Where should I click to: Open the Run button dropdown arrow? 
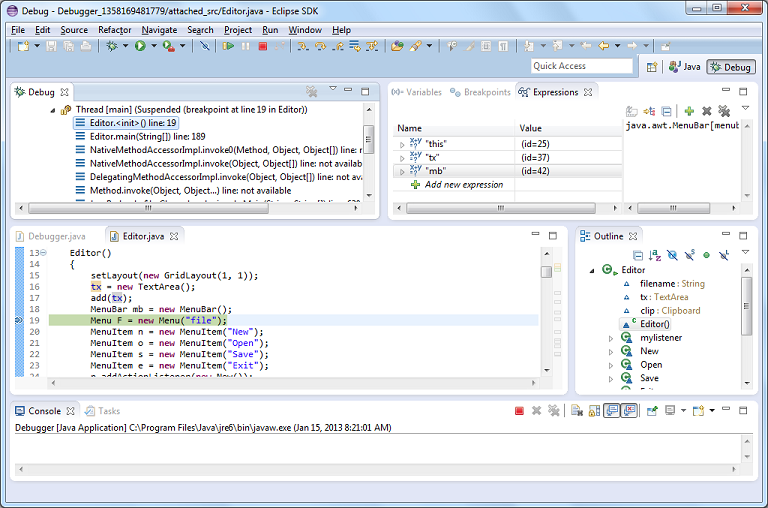tap(154, 46)
